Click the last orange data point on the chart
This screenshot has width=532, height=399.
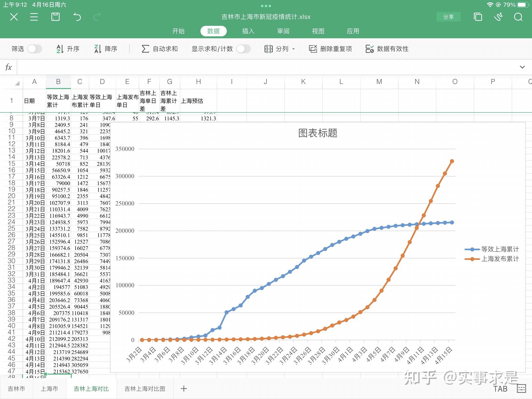point(452,161)
